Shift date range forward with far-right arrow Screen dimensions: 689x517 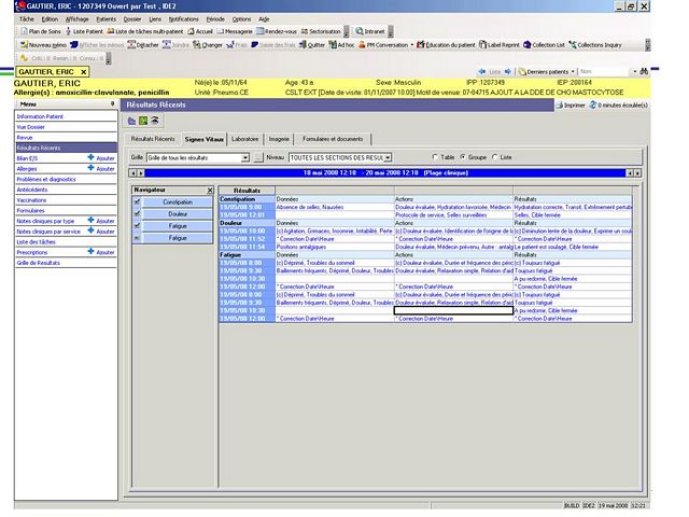[x=638, y=173]
